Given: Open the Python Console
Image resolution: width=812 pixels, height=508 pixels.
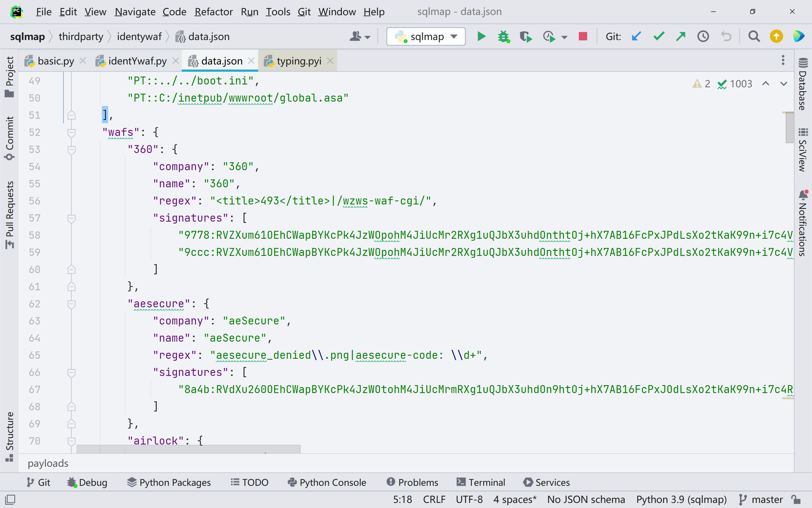Looking at the screenshot, I should coord(327,483).
